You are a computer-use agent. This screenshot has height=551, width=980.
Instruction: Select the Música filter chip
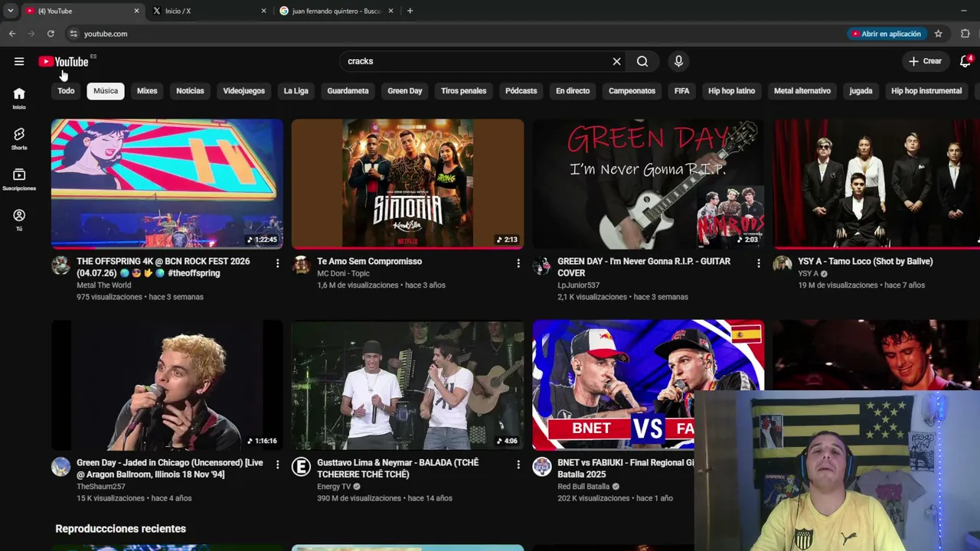(106, 91)
